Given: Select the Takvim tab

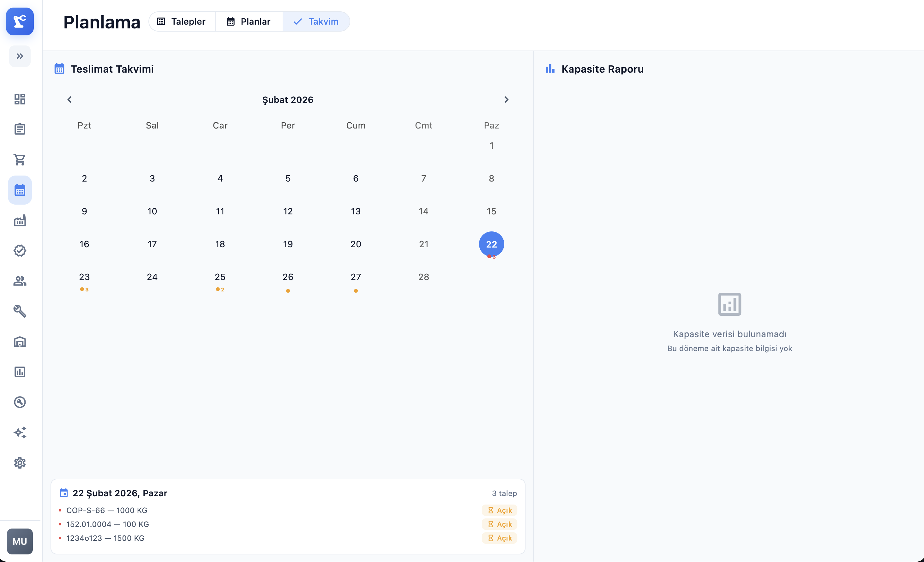Looking at the screenshot, I should point(316,22).
